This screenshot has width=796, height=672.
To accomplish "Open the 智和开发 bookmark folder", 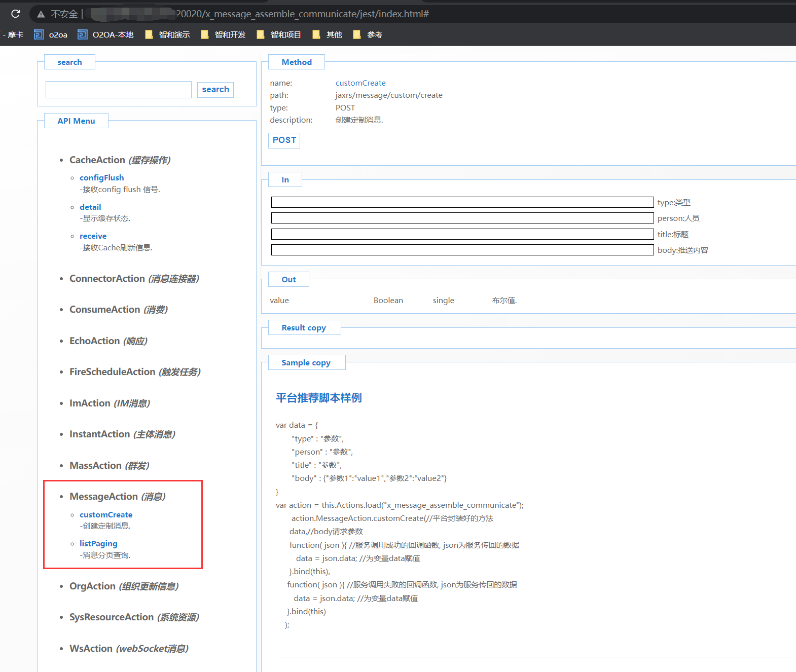I will click(x=223, y=34).
